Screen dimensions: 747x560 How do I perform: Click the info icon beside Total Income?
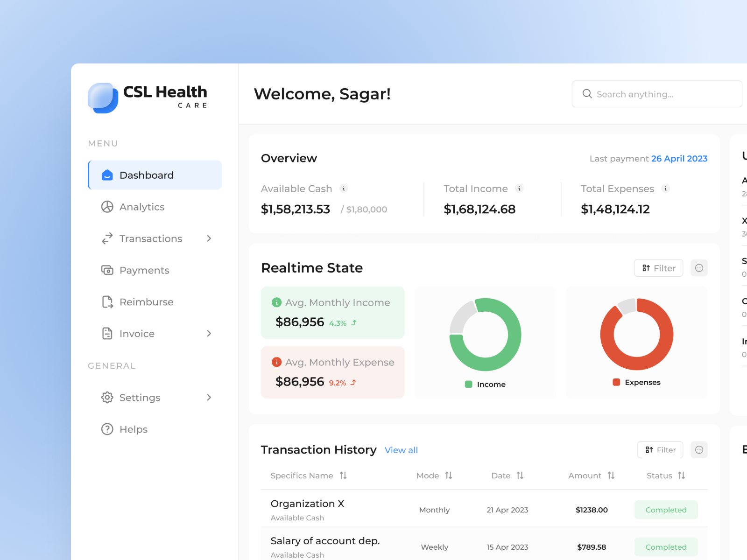(x=520, y=189)
